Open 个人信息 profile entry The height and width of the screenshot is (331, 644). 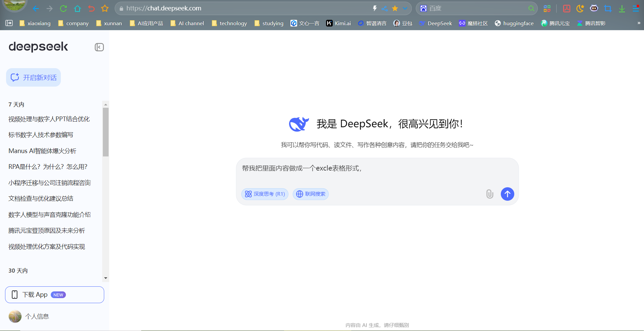click(29, 316)
